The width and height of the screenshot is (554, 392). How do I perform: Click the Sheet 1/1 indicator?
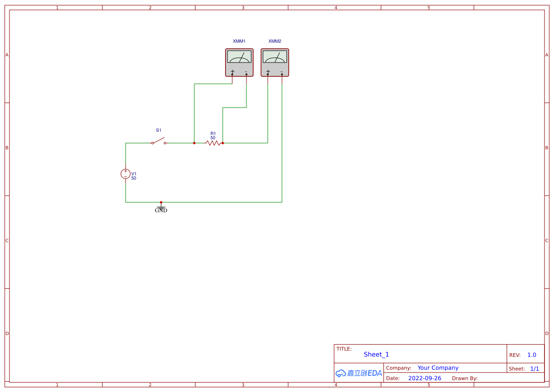coord(535,368)
